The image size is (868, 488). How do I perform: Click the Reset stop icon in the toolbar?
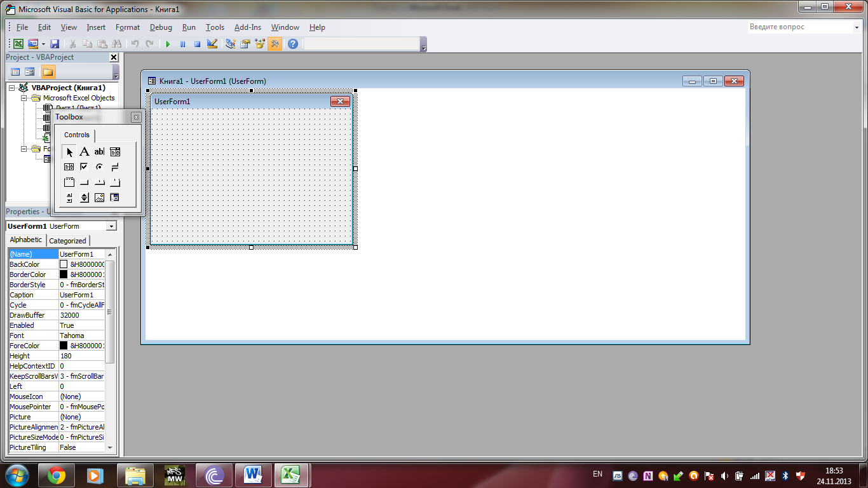pos(197,44)
